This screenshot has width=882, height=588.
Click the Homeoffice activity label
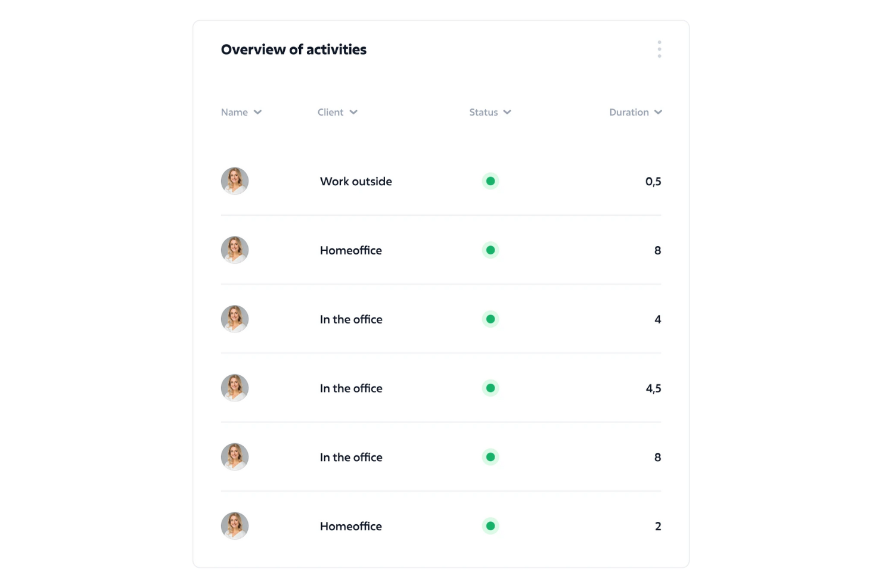click(x=350, y=250)
